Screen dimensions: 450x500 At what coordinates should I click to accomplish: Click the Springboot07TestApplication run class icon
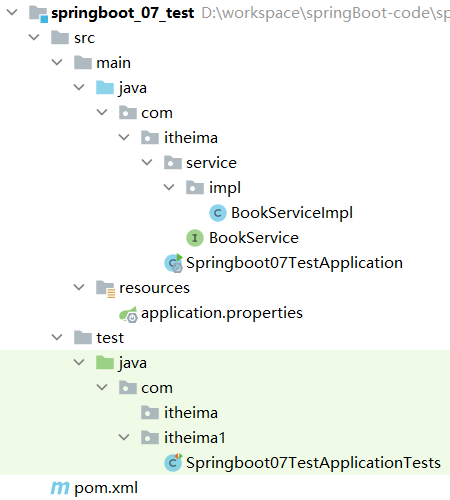click(174, 263)
